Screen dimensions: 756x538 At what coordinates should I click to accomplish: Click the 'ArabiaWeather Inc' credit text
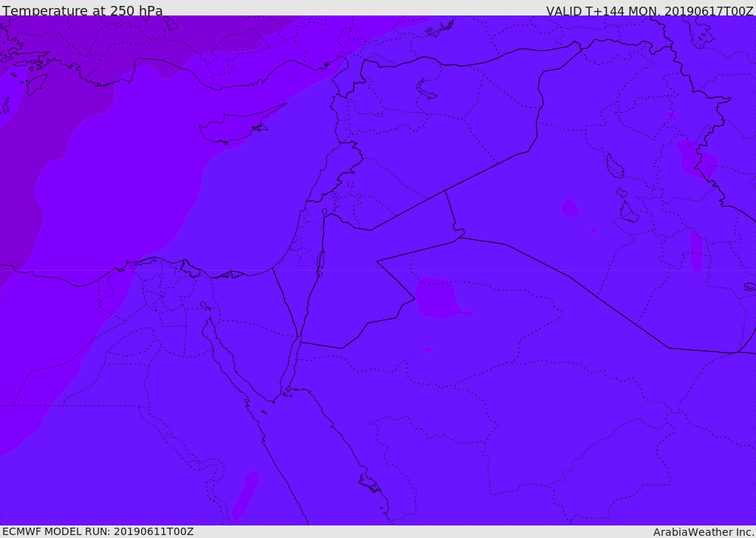[704, 532]
